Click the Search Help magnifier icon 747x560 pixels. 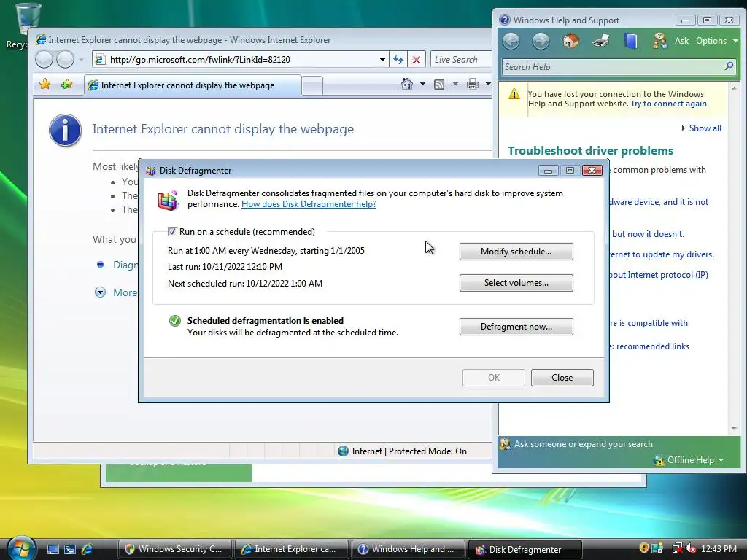pos(729,66)
